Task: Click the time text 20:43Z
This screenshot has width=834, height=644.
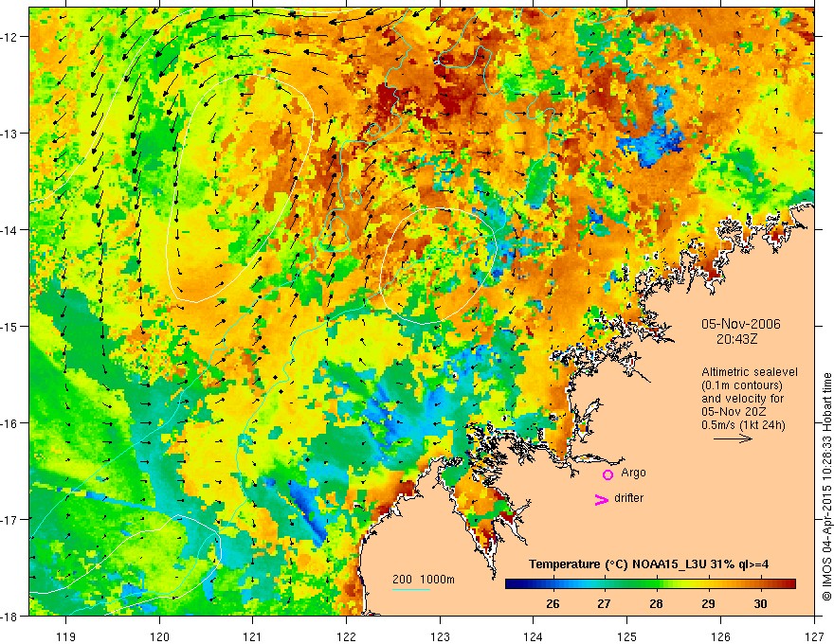Action: click(736, 339)
